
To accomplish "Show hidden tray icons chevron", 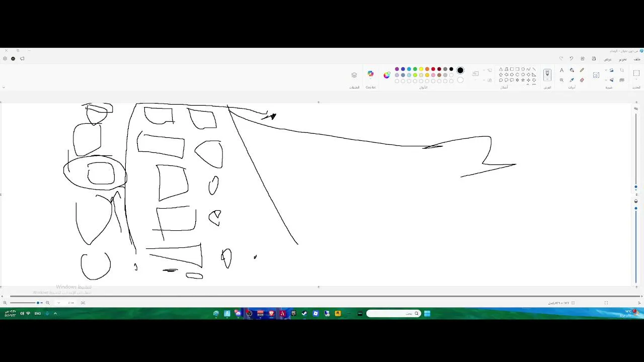I will pyautogui.click(x=55, y=314).
